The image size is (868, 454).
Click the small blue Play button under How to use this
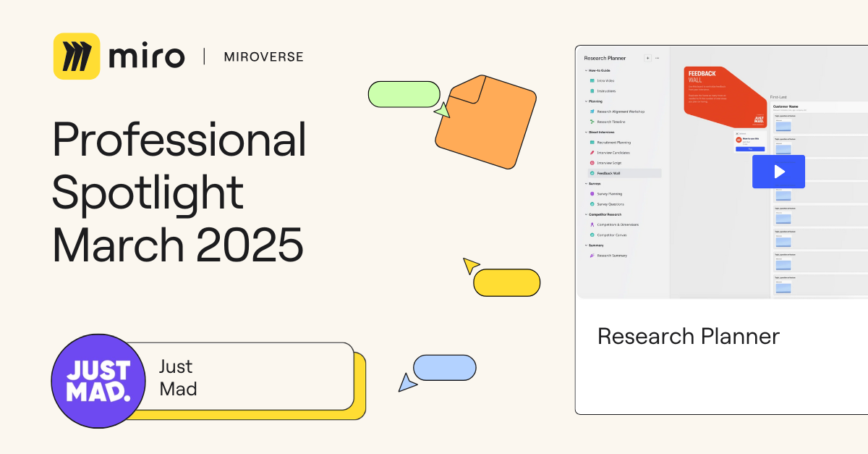(x=749, y=148)
